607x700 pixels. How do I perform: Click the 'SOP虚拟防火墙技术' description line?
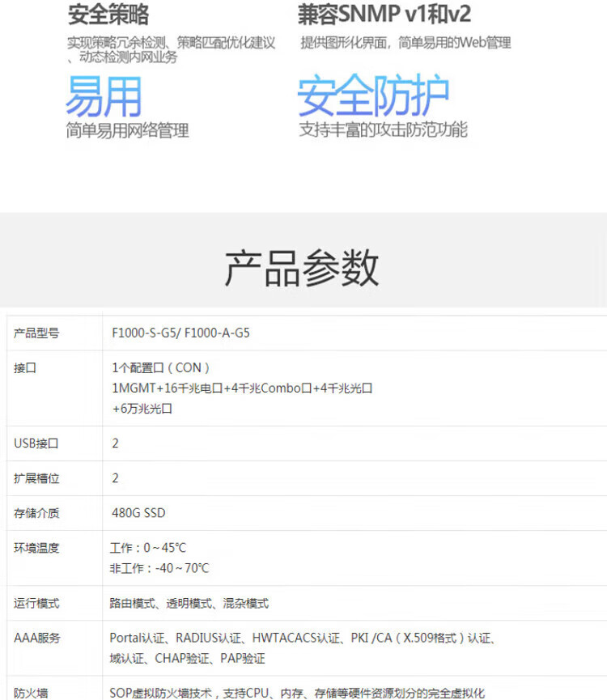click(297, 693)
